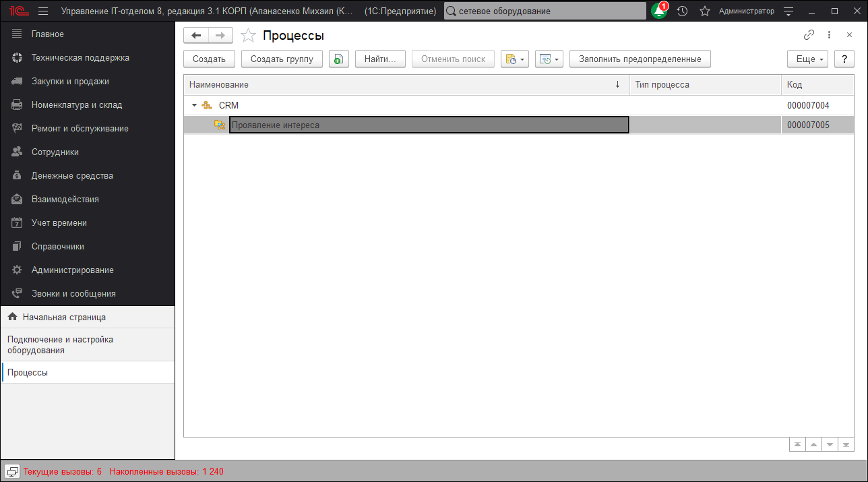Open the main hamburger menu icon
This screenshot has width=868, height=482.
pyautogui.click(x=43, y=11)
